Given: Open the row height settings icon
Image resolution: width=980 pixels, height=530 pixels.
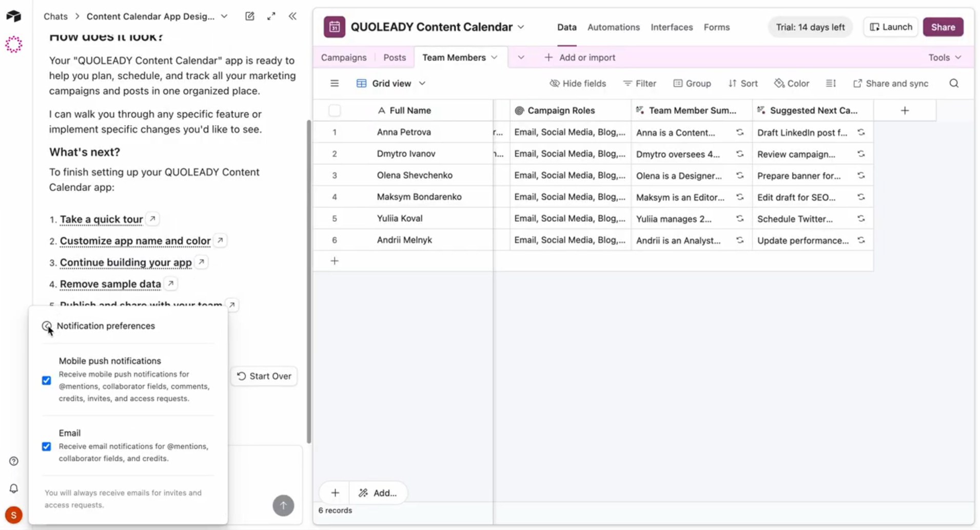Looking at the screenshot, I should pos(830,83).
